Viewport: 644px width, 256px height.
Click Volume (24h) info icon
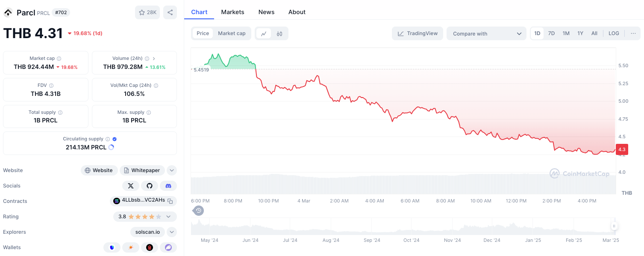(x=147, y=59)
